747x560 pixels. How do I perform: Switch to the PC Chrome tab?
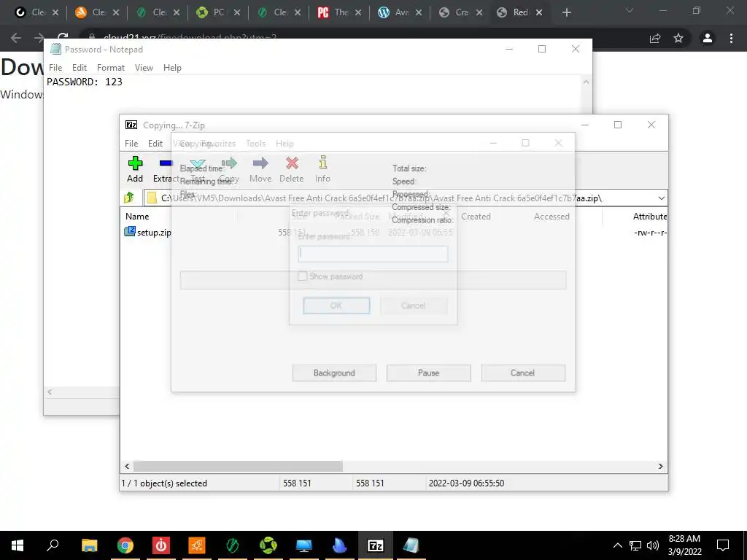click(218, 12)
